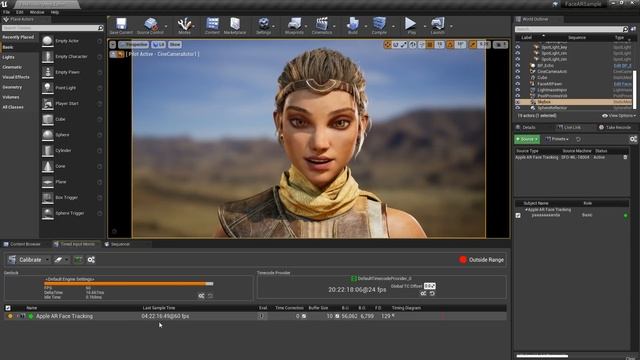Open the Content browser toolbar icon

[212, 24]
